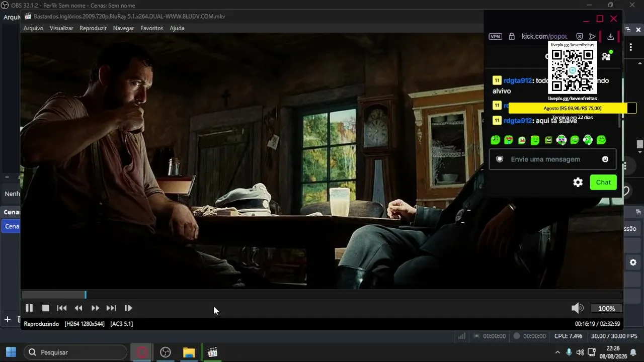Expand the system tray hidden icons chevron

point(557,352)
